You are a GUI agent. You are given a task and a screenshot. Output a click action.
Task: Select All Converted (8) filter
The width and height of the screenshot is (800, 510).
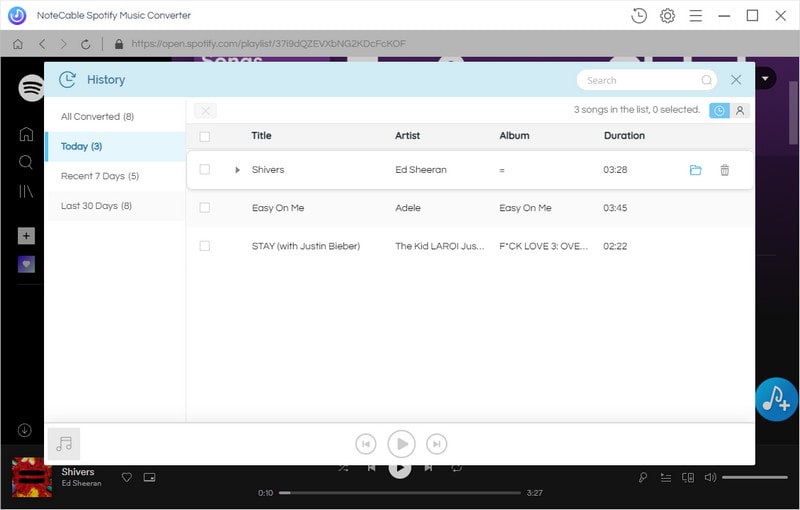point(115,117)
